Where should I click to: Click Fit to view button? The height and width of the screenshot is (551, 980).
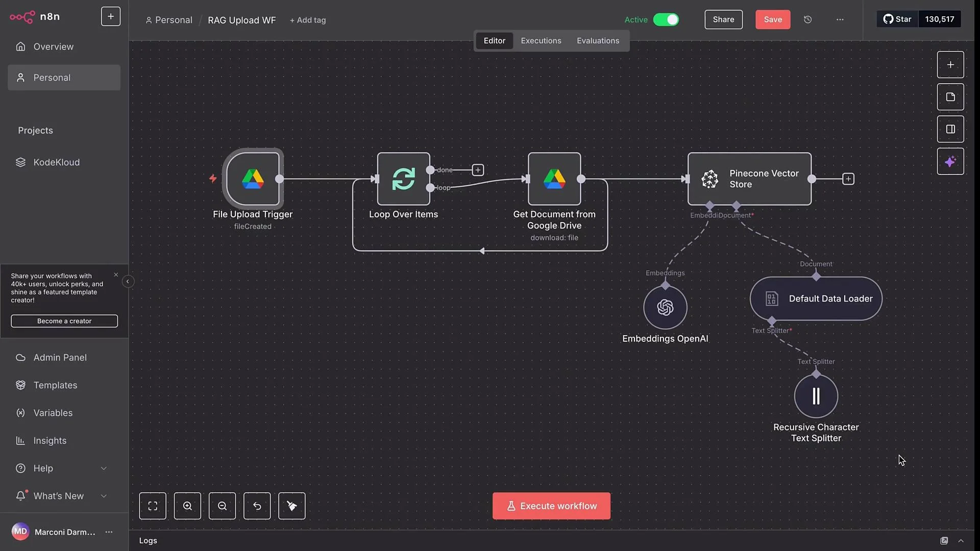point(153,506)
